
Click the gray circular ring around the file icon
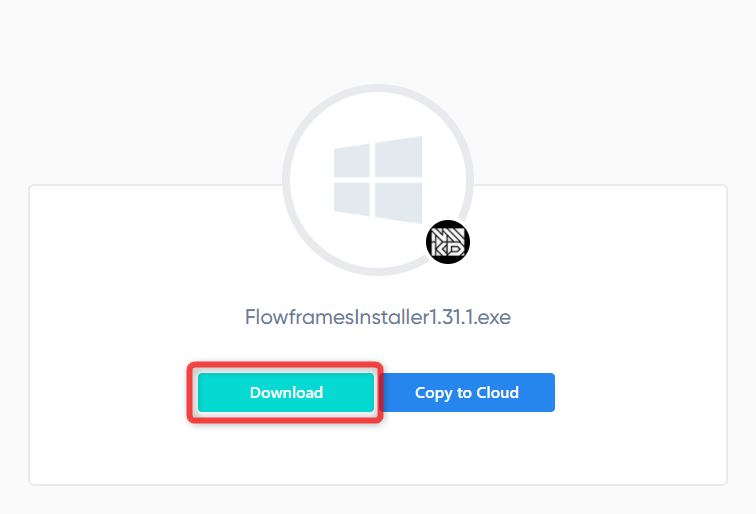pos(378,87)
